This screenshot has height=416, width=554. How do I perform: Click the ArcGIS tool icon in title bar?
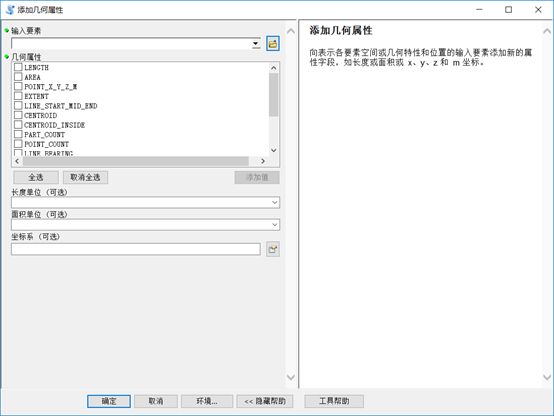10,10
